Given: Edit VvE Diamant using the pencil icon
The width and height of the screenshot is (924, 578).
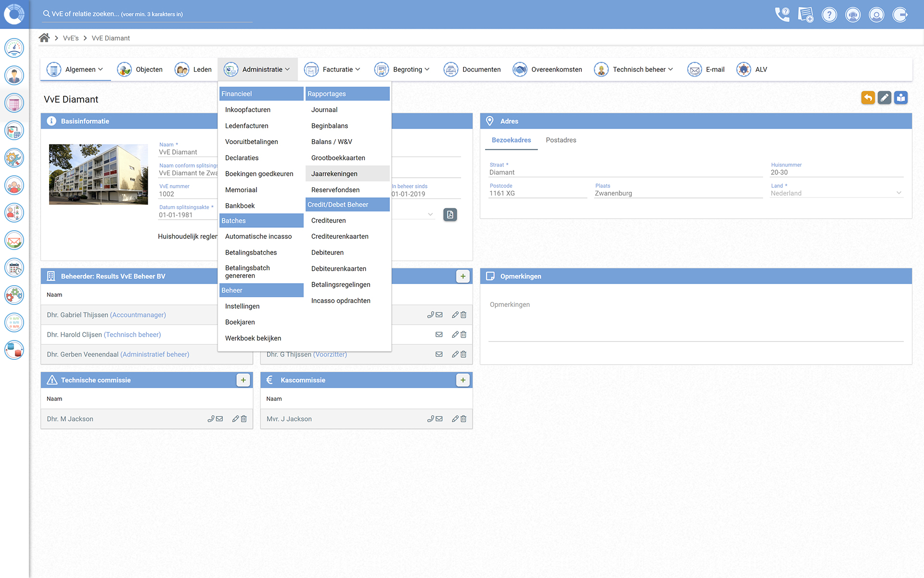Looking at the screenshot, I should 885,98.
